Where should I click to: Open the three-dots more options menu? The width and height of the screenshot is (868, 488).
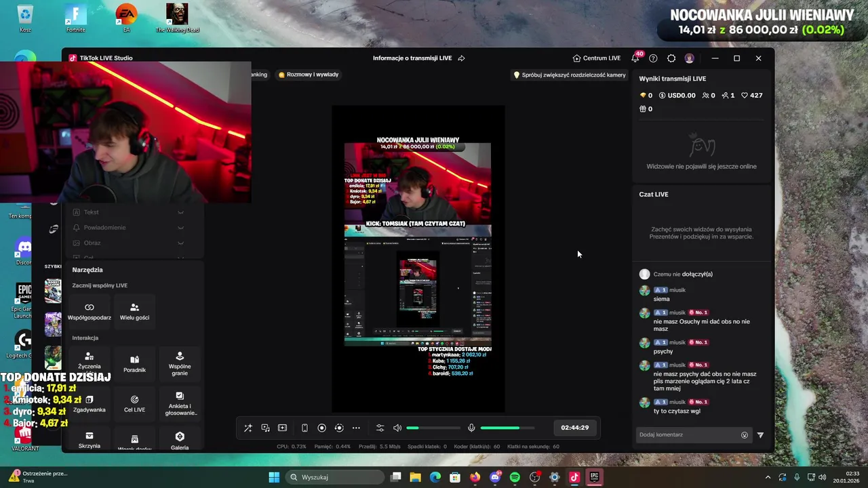(356, 428)
